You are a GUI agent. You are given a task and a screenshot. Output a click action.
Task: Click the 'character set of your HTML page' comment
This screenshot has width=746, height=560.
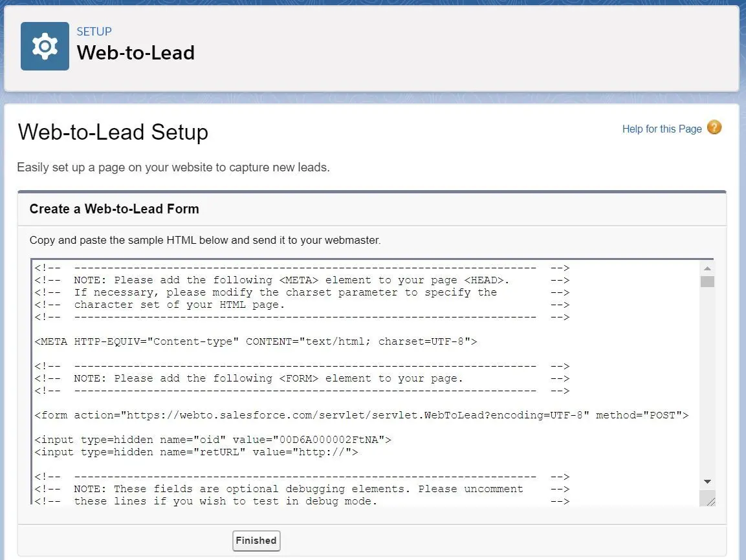pos(302,305)
